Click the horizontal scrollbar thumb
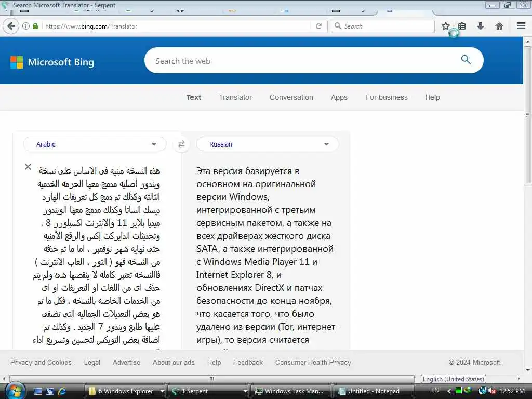The height and width of the screenshot is (399, 532). coord(212,379)
